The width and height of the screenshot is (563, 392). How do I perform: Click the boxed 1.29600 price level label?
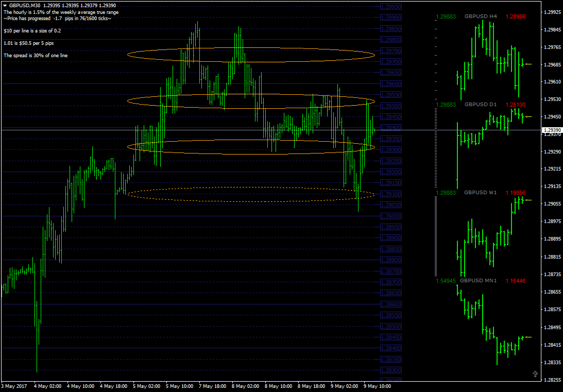[x=391, y=83]
